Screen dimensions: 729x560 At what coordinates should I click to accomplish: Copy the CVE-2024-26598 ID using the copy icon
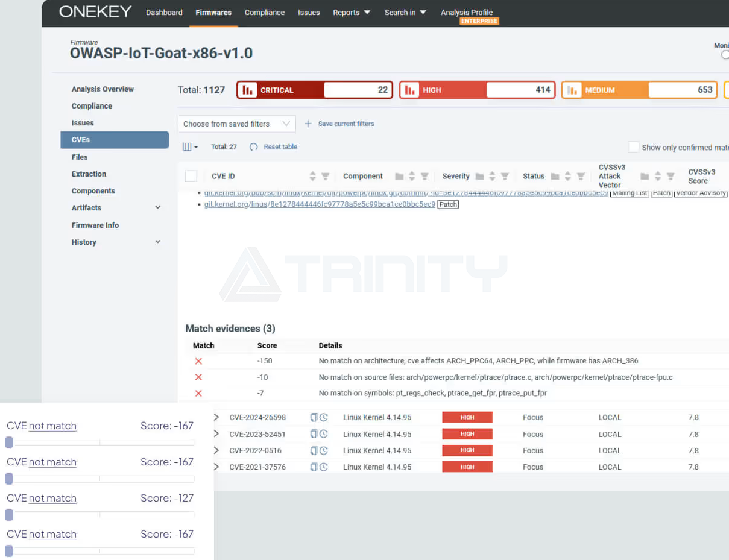point(314,417)
